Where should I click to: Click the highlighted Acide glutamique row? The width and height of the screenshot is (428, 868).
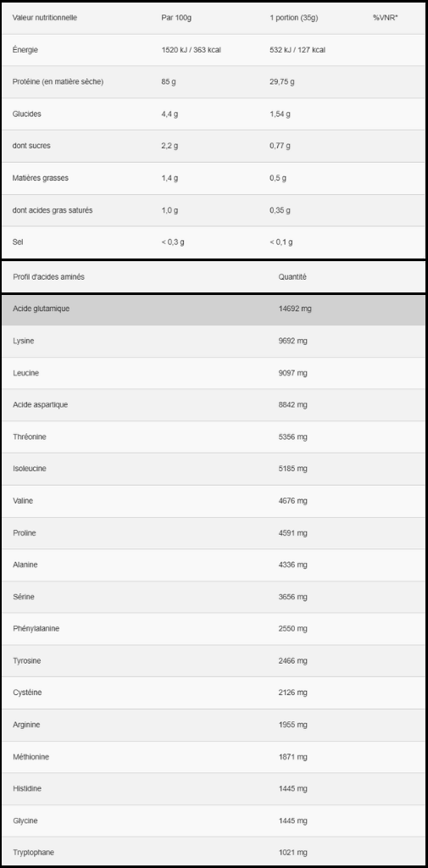coord(214,309)
